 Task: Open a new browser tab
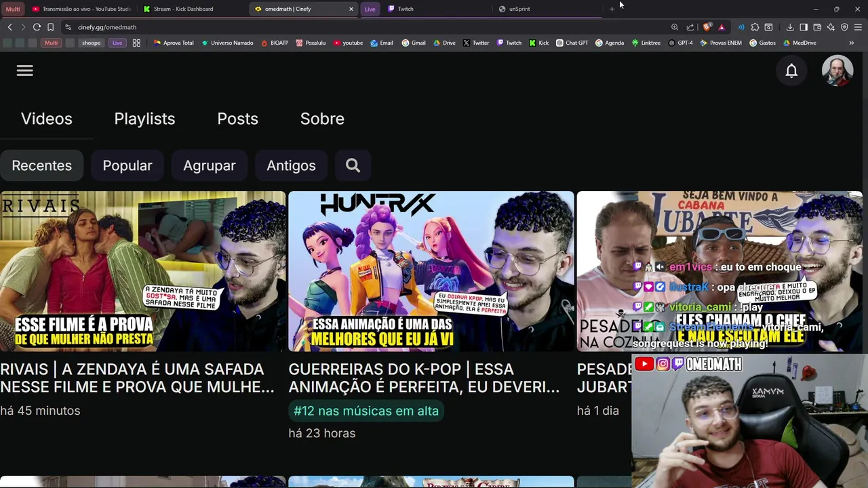(612, 9)
